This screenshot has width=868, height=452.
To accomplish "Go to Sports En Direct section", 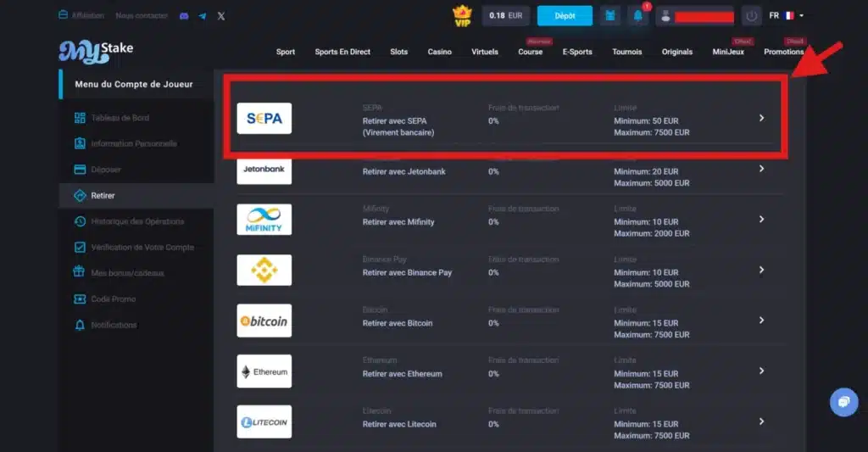I will [x=342, y=52].
